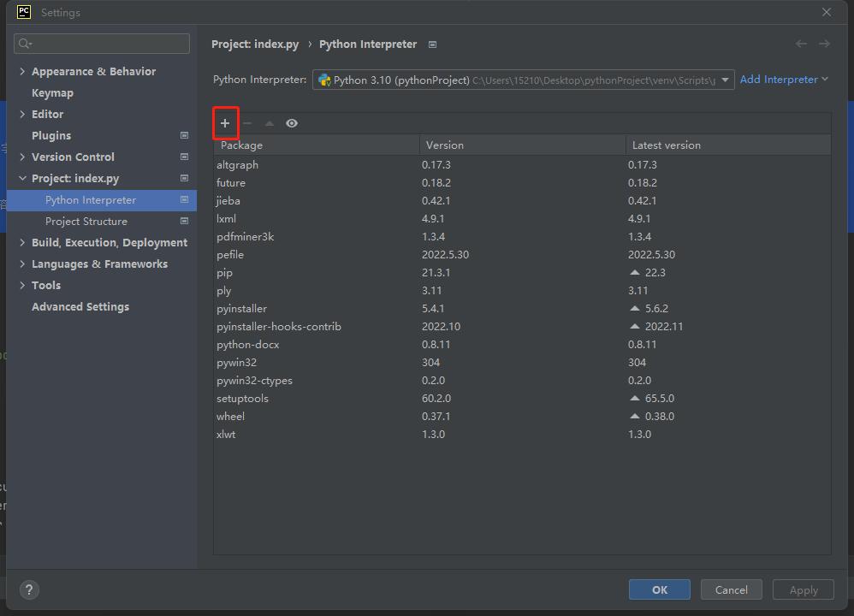854x616 pixels.
Task: Select the setuptools package row
Action: [522, 398]
